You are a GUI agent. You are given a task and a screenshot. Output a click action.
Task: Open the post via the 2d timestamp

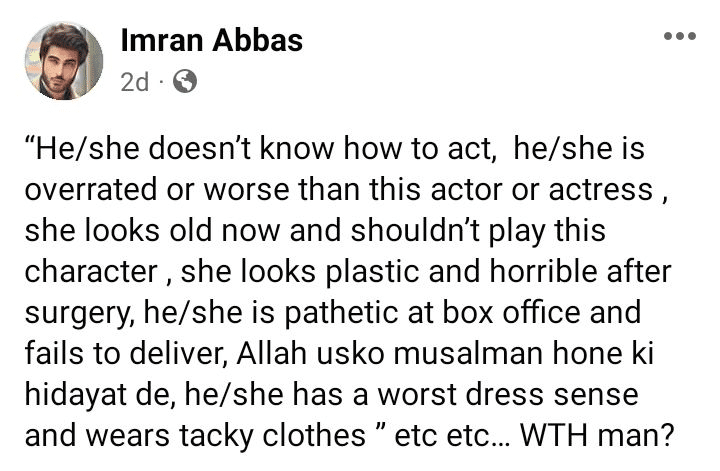[133, 83]
